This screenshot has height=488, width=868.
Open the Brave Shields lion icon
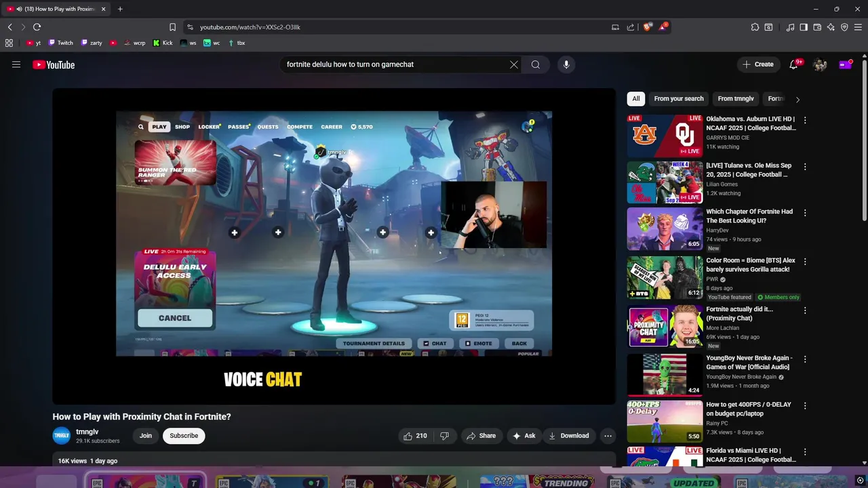tap(648, 27)
